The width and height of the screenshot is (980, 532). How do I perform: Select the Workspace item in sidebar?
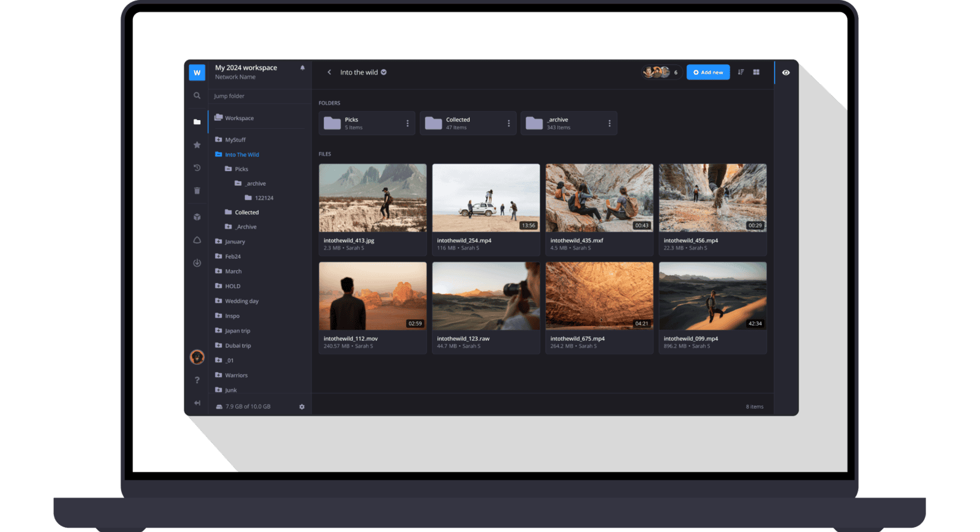[x=239, y=118]
